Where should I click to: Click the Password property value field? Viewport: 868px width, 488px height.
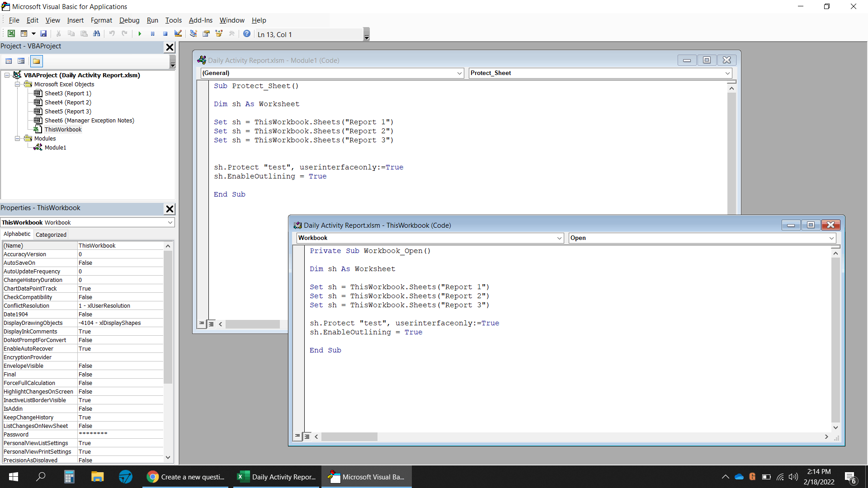120,434
